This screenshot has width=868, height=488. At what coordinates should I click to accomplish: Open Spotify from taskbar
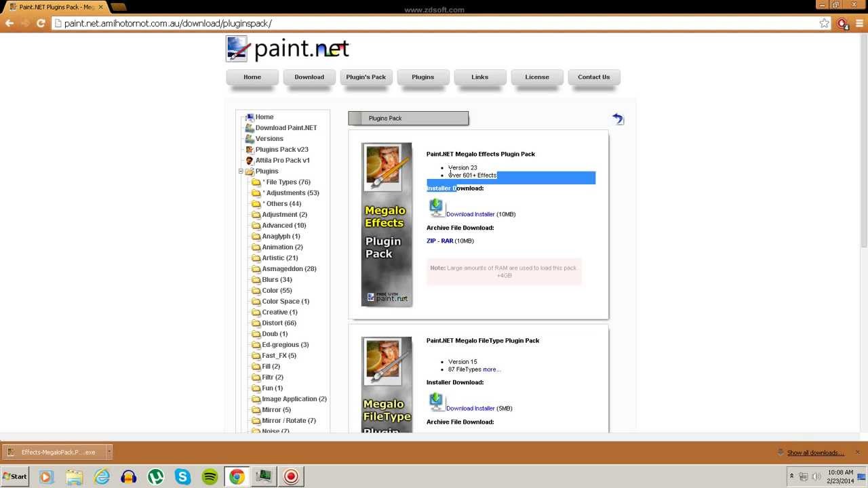210,476
